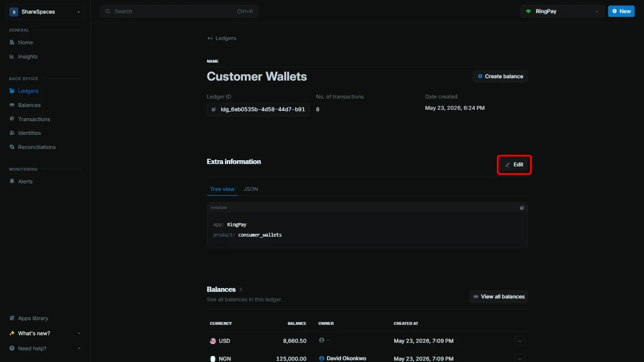Image resolution: width=644 pixels, height=362 pixels.
Task: Go back to Ledgers breadcrumb link
Action: pyautogui.click(x=222, y=38)
